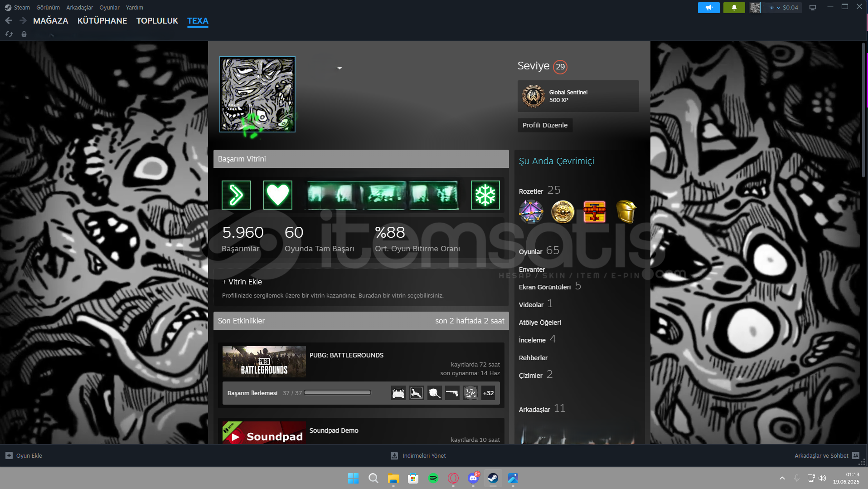Click the golden helmet badge icon

(626, 212)
